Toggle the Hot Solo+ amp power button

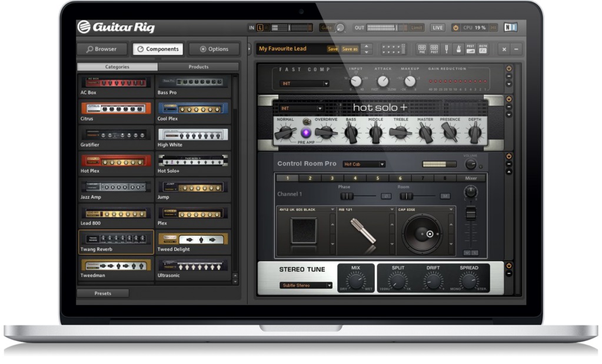(508, 99)
